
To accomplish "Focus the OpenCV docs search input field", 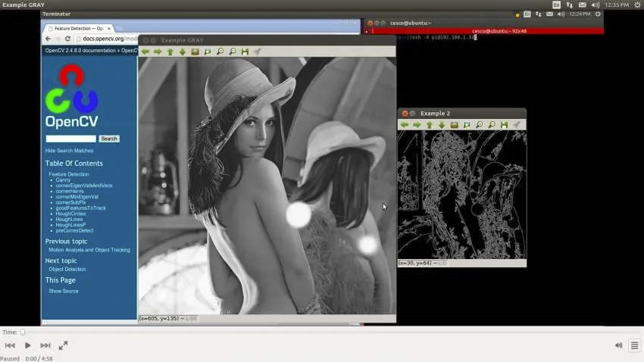I will click(x=71, y=139).
